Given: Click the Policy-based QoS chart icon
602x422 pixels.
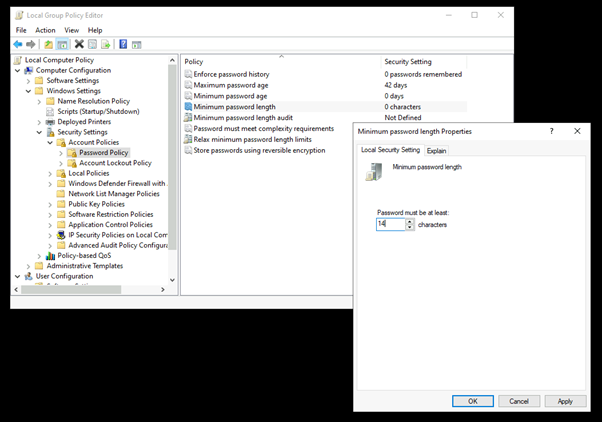Looking at the screenshot, I should (50, 256).
